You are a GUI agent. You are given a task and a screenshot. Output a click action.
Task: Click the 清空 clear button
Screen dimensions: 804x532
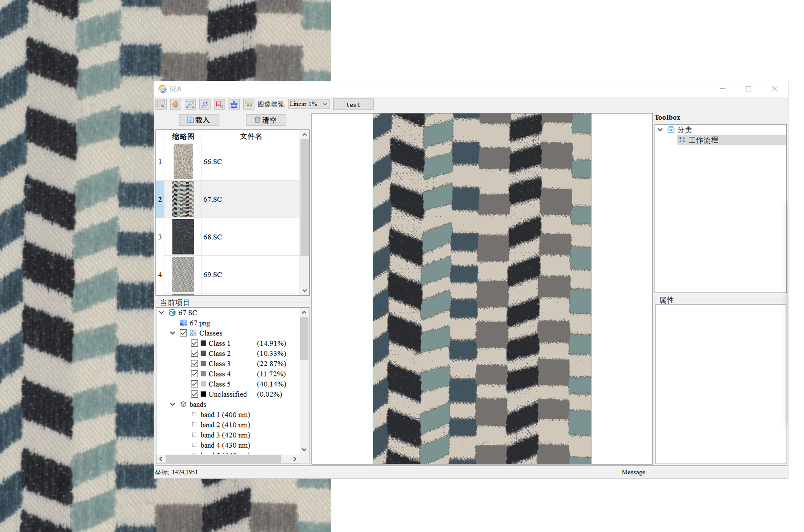266,120
